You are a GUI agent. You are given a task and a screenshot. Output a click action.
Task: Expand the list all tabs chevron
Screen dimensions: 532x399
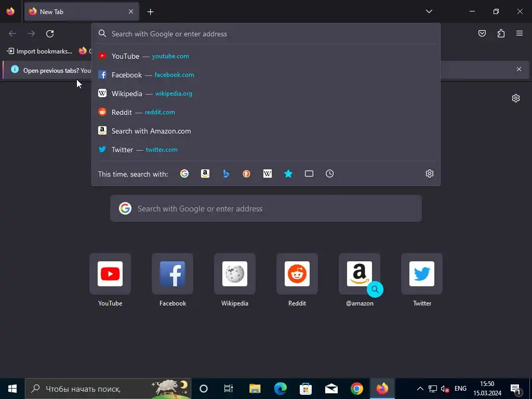tap(429, 11)
